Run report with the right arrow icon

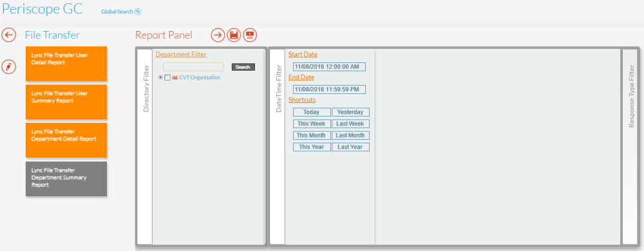click(x=218, y=35)
